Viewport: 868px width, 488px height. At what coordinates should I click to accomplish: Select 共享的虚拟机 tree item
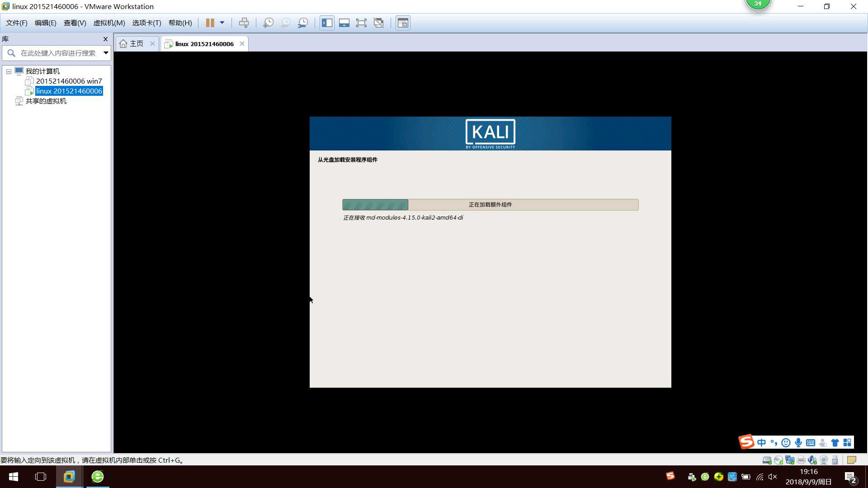(x=46, y=101)
